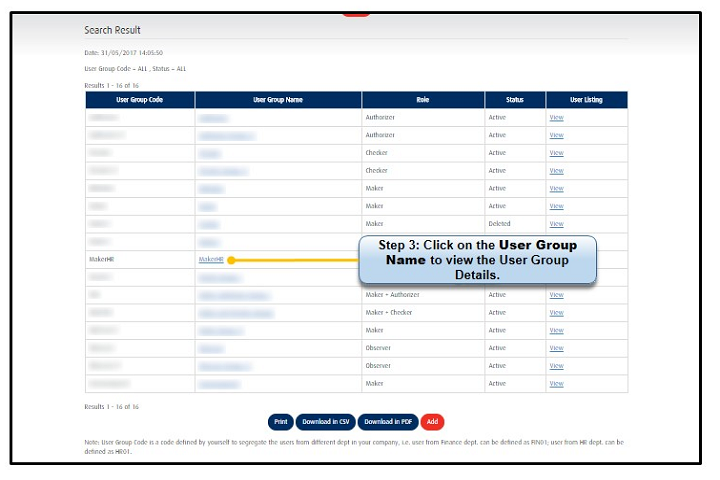Click Download in PDF button

coord(387,422)
